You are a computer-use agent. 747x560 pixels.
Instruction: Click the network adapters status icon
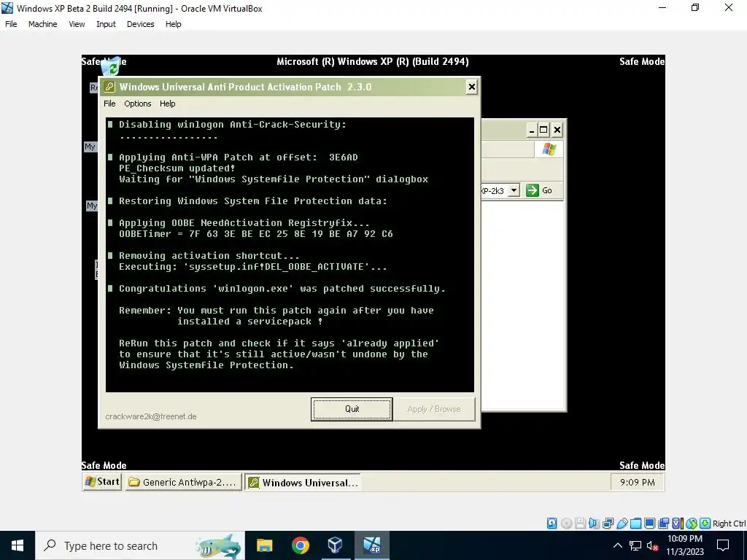coord(608,524)
